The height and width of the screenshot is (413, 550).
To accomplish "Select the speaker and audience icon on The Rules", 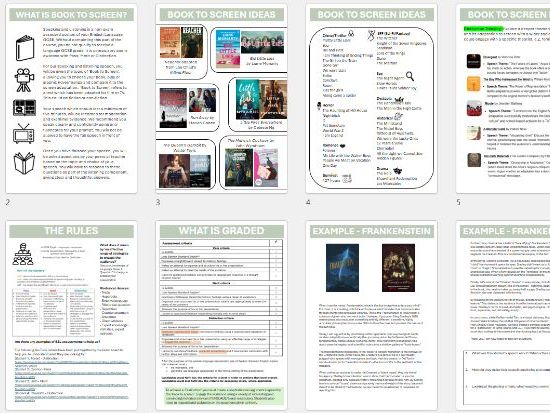I will tap(23, 254).
